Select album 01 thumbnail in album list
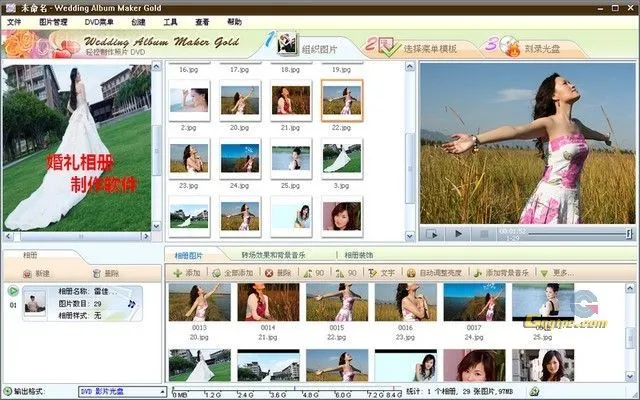 (35, 303)
